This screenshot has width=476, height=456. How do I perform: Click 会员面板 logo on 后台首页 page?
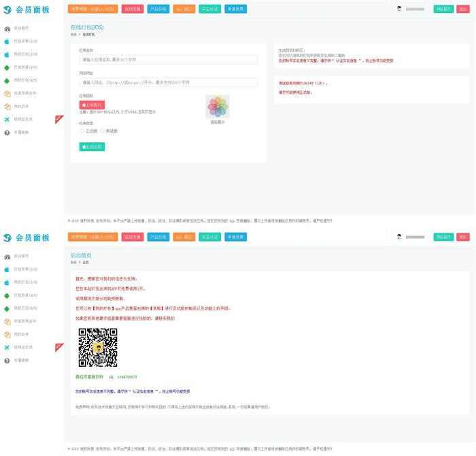(x=26, y=238)
